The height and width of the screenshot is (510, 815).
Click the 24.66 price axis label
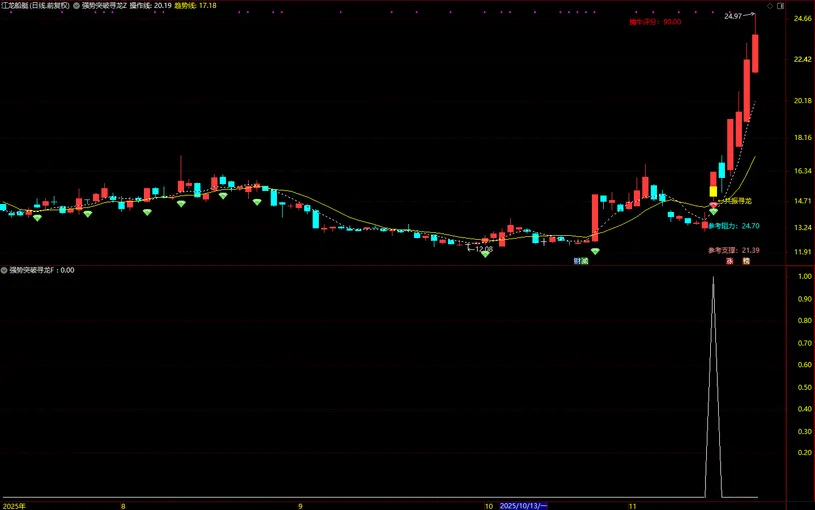(x=803, y=19)
